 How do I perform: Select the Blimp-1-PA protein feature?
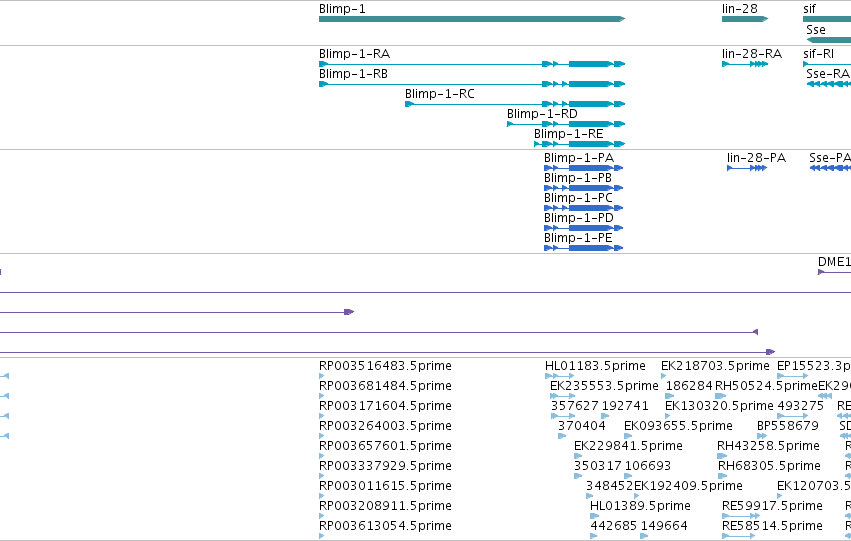583,168
